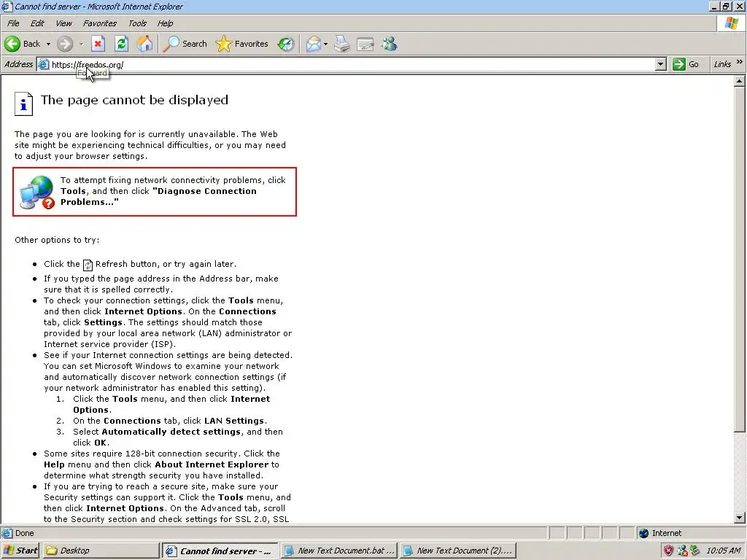
Task: Click the bold LAN Settings text
Action: click(x=234, y=421)
